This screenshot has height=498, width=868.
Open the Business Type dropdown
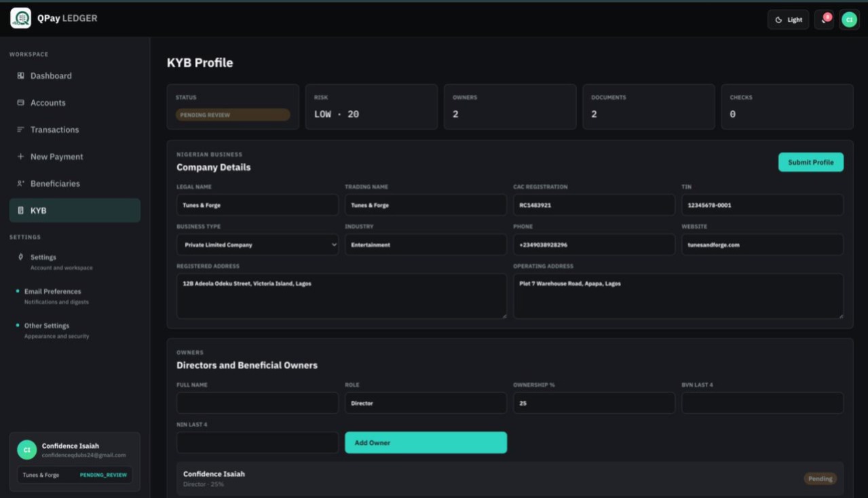point(257,245)
